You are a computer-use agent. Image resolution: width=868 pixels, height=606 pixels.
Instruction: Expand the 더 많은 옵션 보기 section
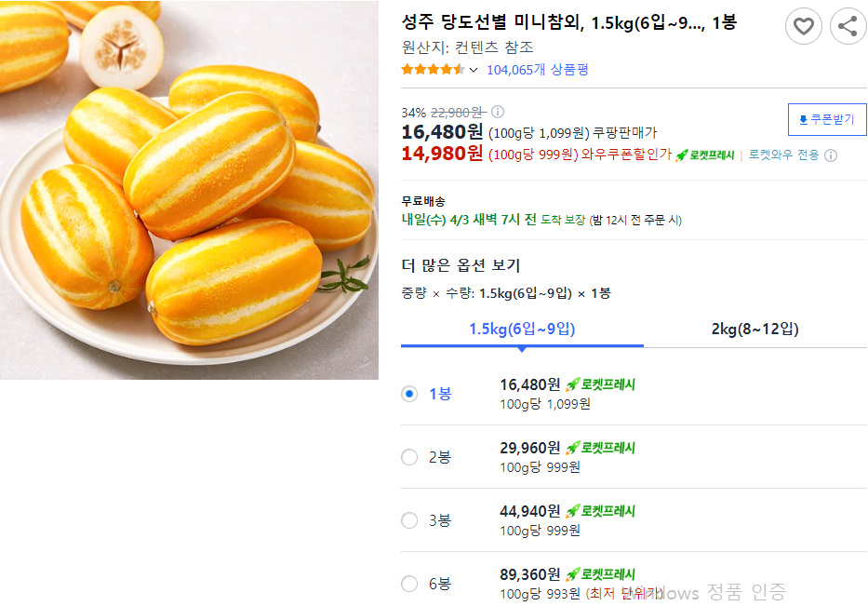pyautogui.click(x=461, y=265)
